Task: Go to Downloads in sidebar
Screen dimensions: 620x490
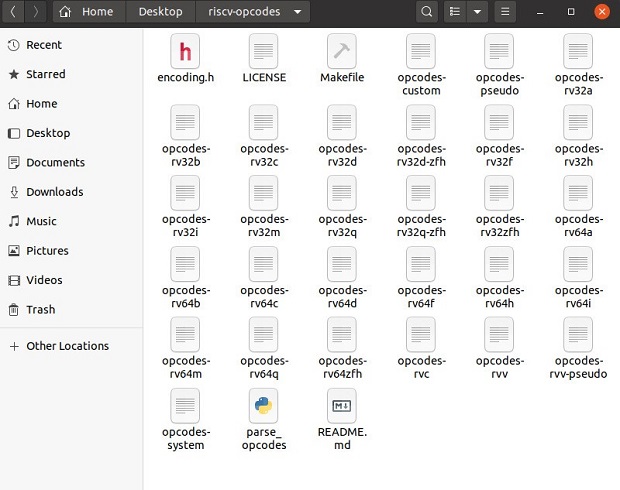Action: [x=55, y=192]
